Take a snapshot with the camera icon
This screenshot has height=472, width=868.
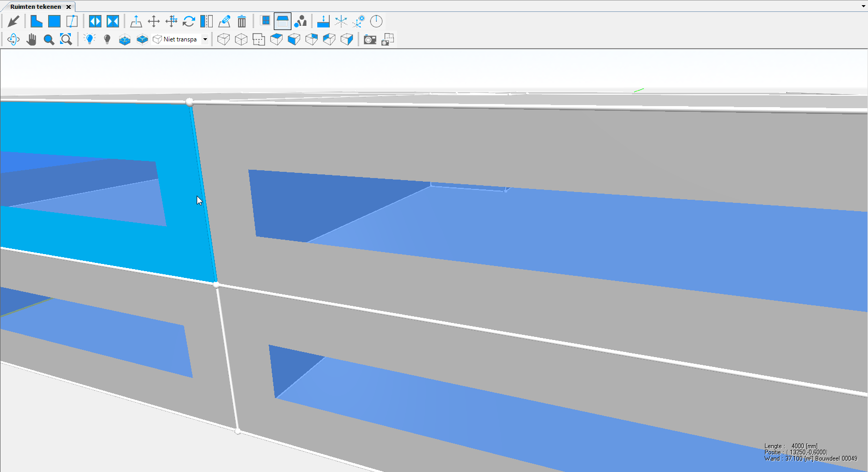tap(370, 39)
